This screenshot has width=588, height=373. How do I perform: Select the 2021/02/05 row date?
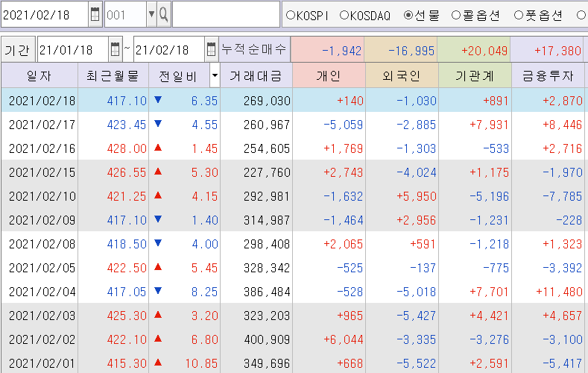coord(42,268)
